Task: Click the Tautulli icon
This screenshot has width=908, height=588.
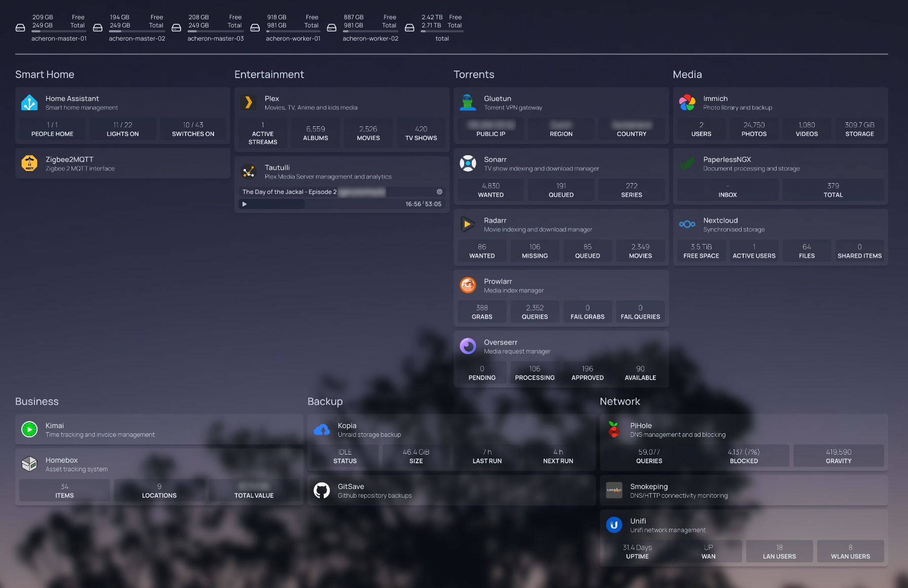Action: [x=249, y=171]
